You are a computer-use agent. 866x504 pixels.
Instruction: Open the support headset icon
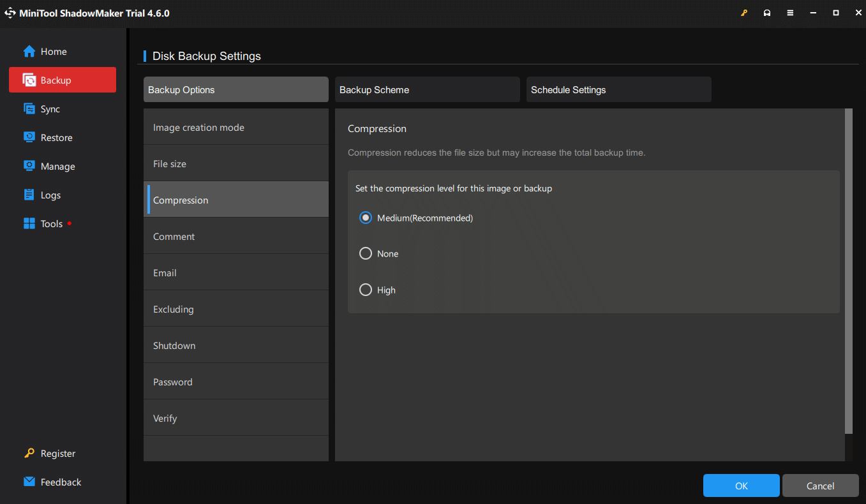[x=767, y=12]
